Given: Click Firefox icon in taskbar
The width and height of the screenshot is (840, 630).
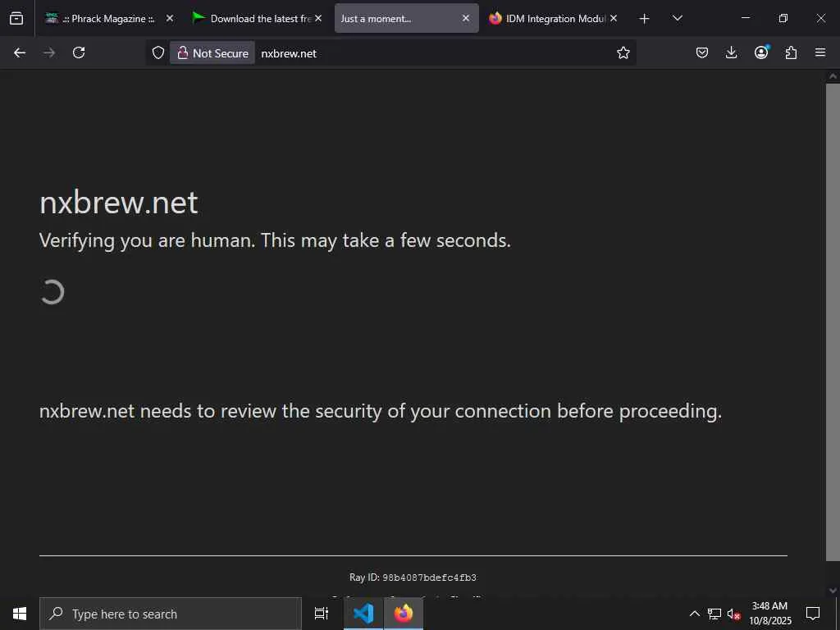Looking at the screenshot, I should tap(404, 614).
